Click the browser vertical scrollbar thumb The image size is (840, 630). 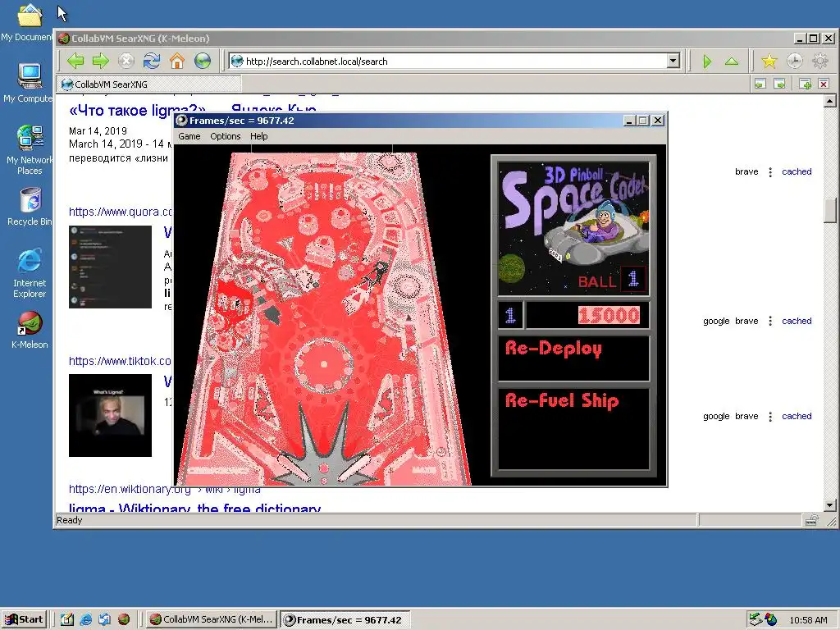(830, 210)
